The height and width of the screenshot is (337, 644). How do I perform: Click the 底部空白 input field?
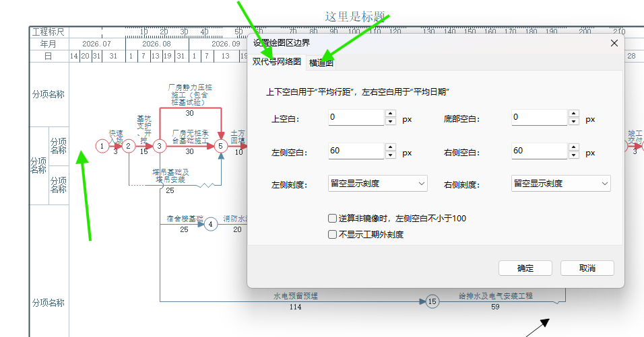click(x=540, y=117)
